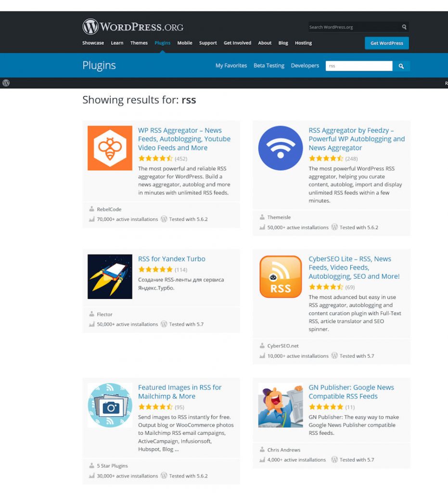448x493 pixels.
Task: Click the author icon beside 5 Star Plugins
Action: click(92, 466)
